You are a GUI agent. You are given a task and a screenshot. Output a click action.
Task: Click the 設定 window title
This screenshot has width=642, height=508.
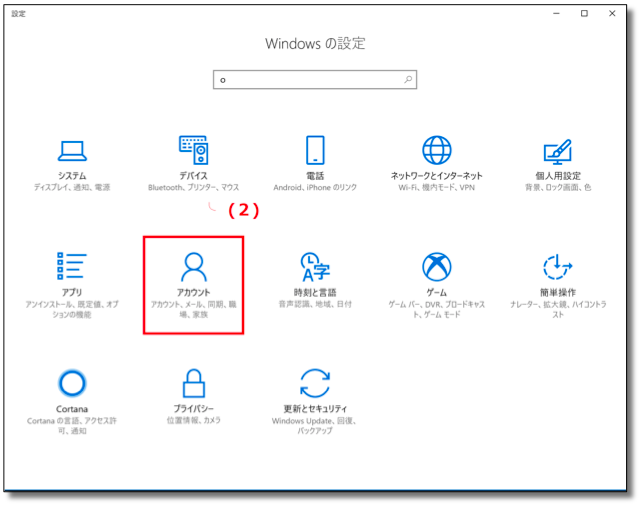18,14
